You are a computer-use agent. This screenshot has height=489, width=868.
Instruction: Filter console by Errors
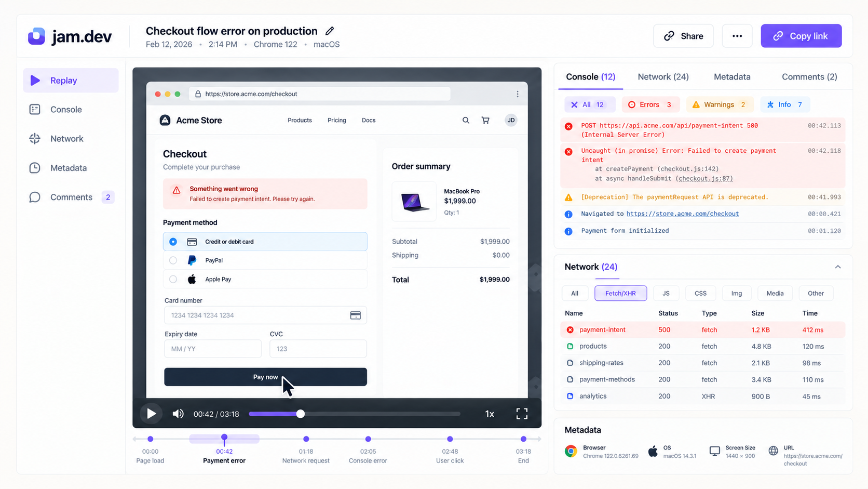tap(649, 104)
